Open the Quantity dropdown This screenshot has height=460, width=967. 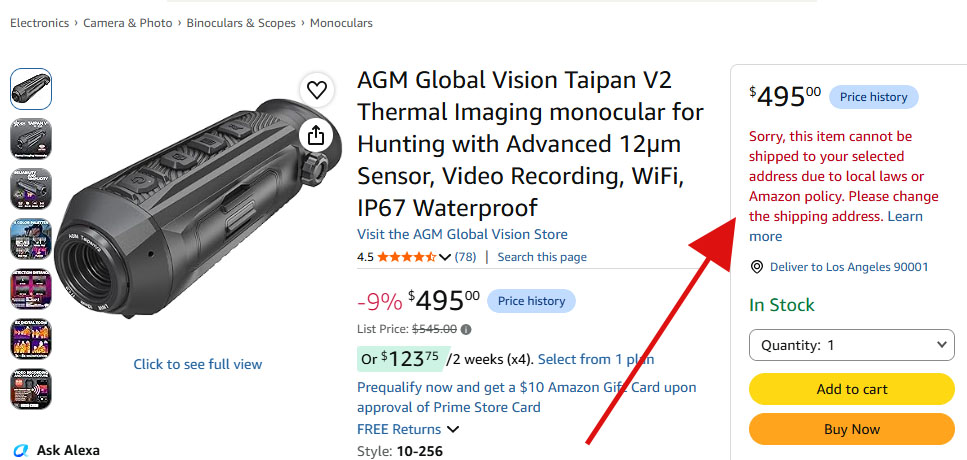(852, 345)
